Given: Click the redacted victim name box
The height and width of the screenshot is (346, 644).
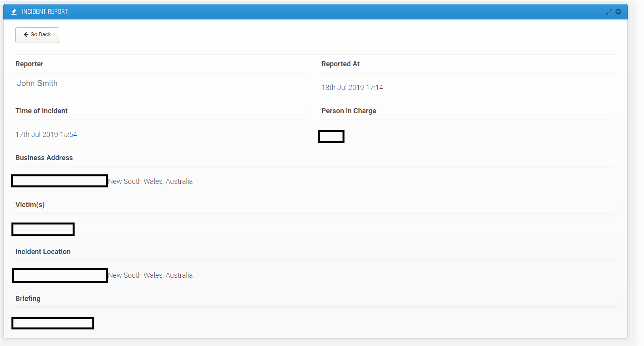Looking at the screenshot, I should [x=43, y=230].
